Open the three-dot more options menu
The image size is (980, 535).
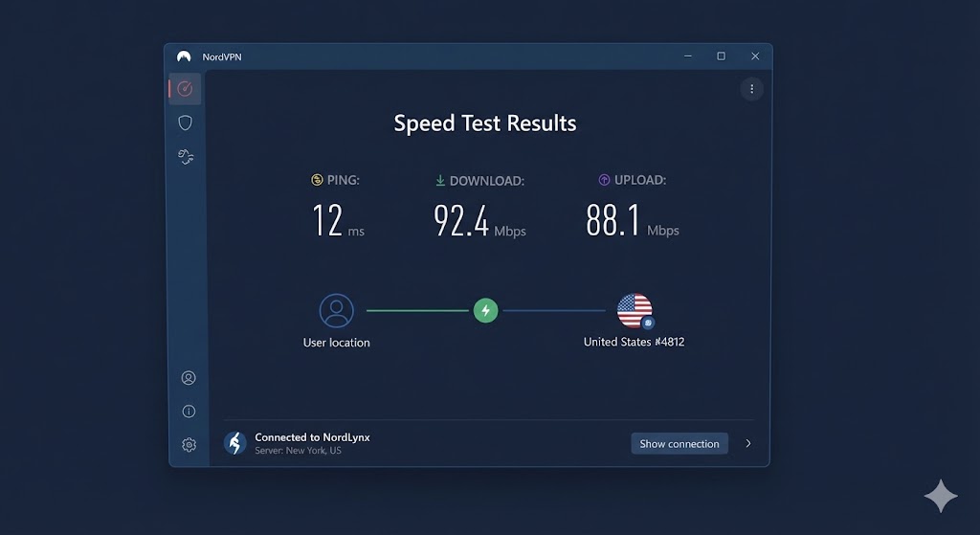point(752,89)
